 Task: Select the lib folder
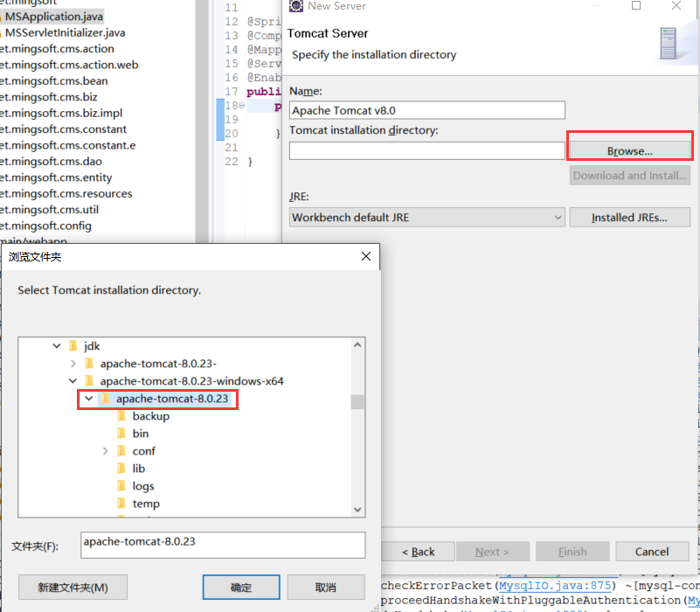139,469
